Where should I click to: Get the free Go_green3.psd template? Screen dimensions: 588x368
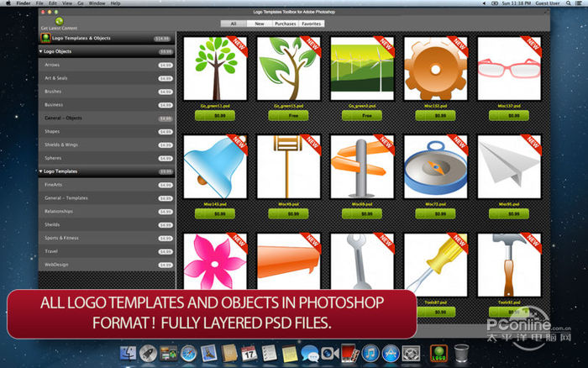(362, 116)
